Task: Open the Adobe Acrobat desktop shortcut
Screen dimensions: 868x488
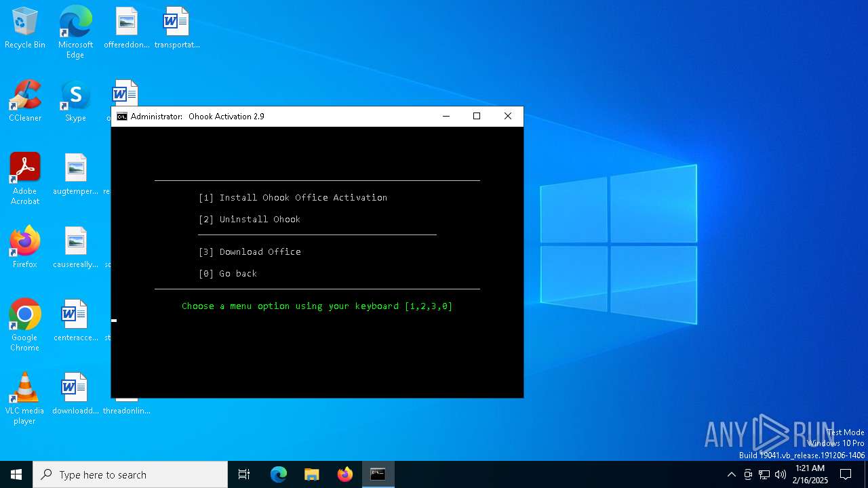Action: 25,179
